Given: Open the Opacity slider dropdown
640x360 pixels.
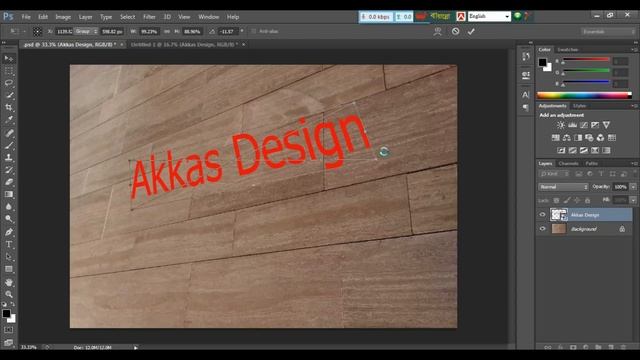Looking at the screenshot, I should [x=633, y=187].
